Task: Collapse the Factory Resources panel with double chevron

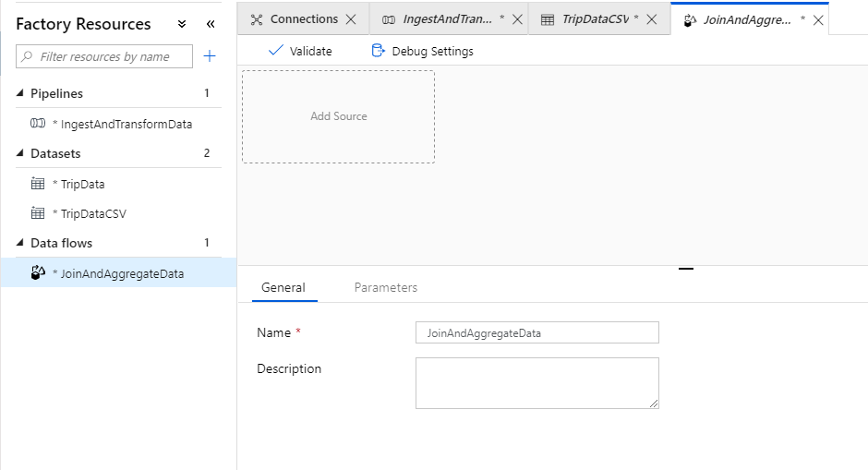Action: (x=211, y=24)
